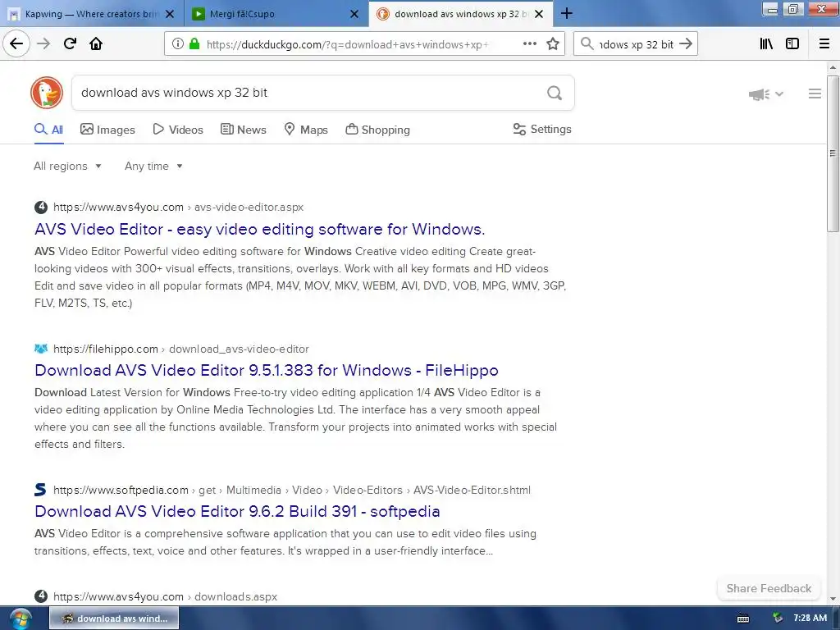Focus the Firefox search bar field
840x630 pixels.
(637, 44)
